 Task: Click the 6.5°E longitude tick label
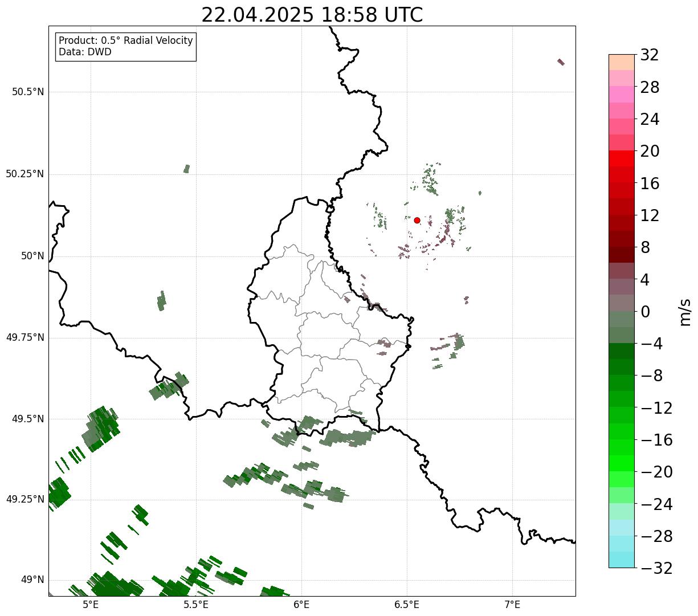[x=407, y=605]
